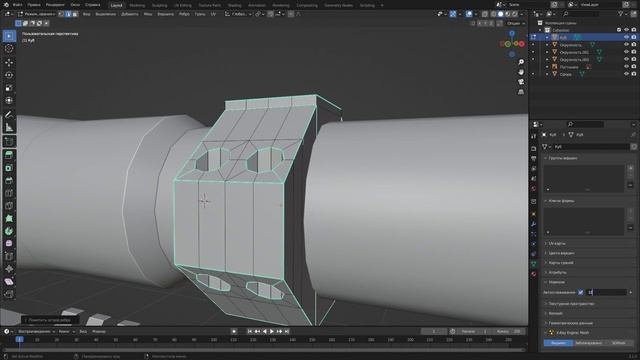The width and height of the screenshot is (640, 360).
Task: Switch to the Shading workspace tab
Action: click(x=235, y=5)
